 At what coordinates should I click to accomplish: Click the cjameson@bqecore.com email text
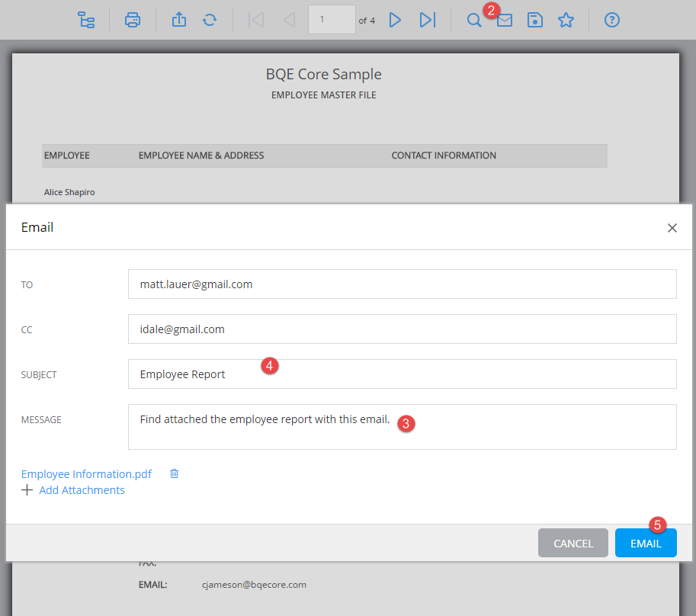click(x=254, y=585)
